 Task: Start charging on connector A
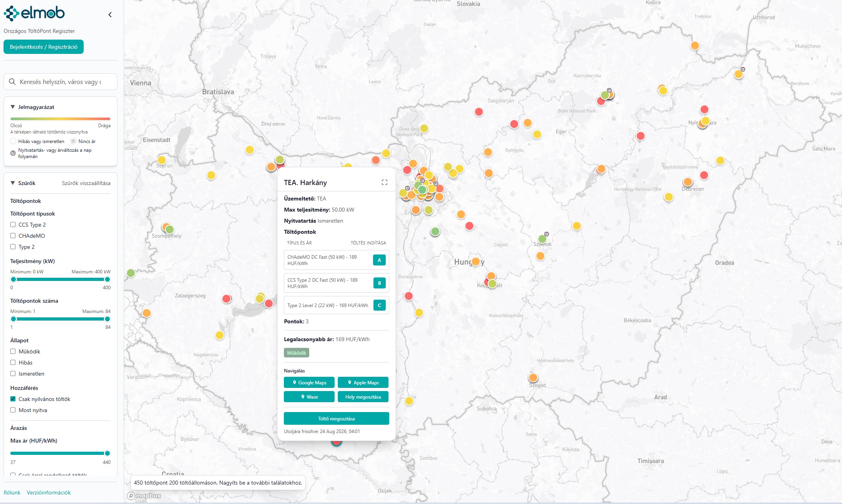[379, 260]
